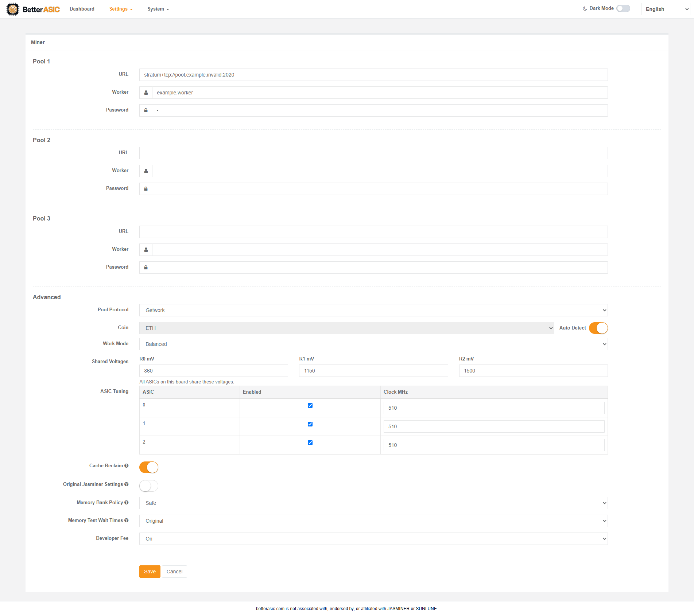Toggle the Dark Mode switch
This screenshot has width=694, height=616.
click(x=623, y=8)
